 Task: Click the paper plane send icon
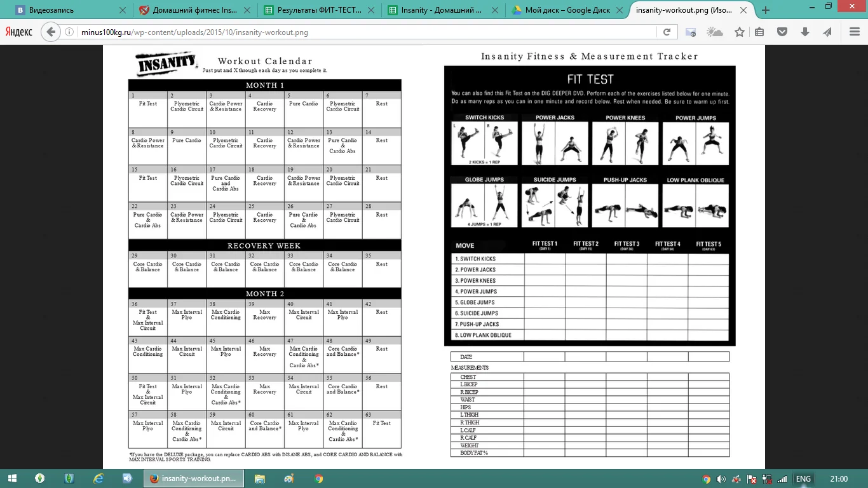point(827,32)
